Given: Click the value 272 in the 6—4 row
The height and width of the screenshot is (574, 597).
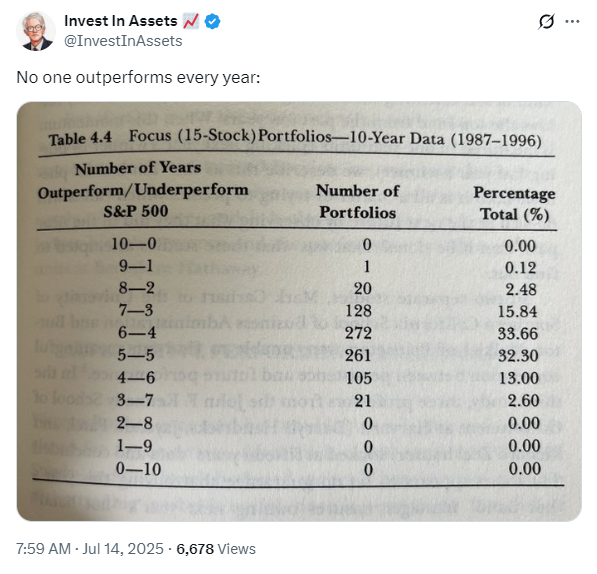Looking at the screenshot, I should tap(358, 333).
